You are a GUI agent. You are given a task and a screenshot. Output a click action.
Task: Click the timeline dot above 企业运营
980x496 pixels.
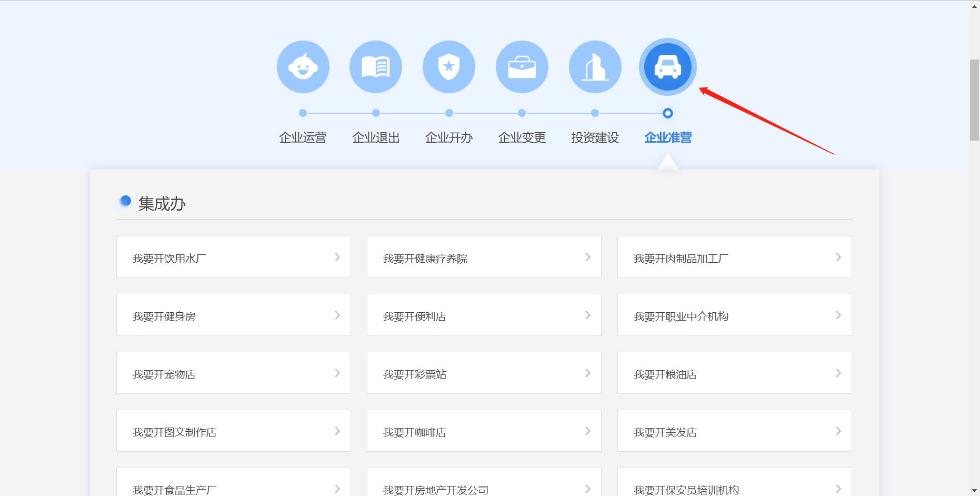pyautogui.click(x=303, y=113)
